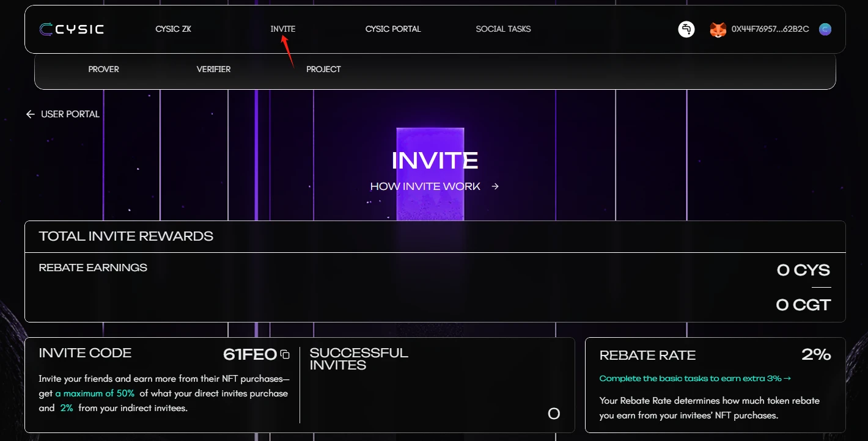Click the MetaMask fox icon
The width and height of the screenshot is (868, 441).
click(x=716, y=29)
